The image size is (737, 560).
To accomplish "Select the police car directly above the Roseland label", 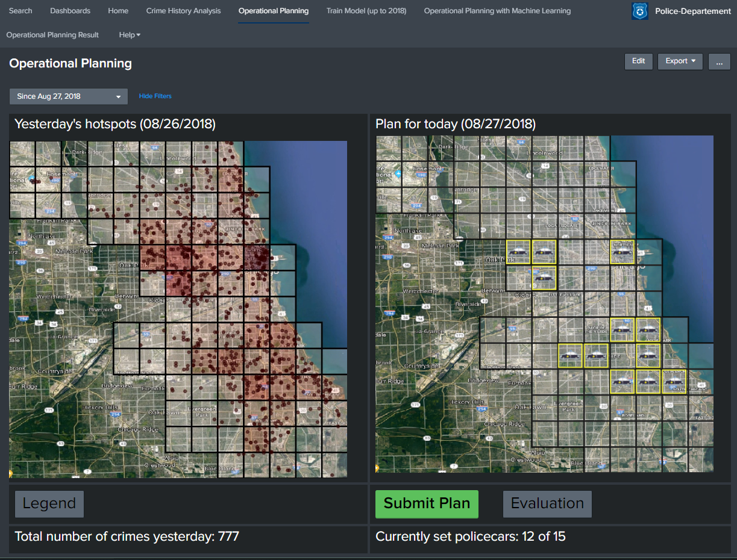I will pyautogui.click(x=622, y=382).
